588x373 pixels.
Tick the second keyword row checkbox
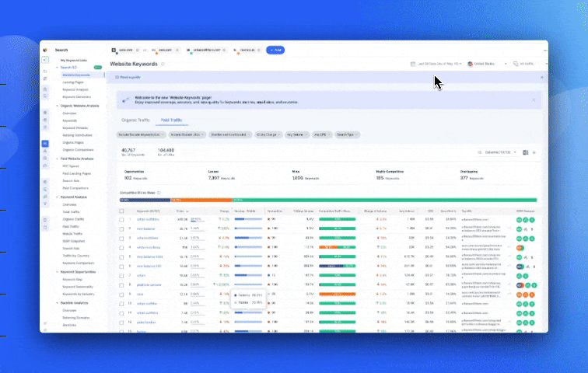121,229
